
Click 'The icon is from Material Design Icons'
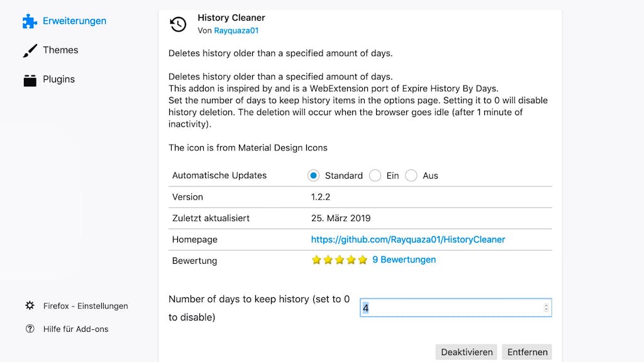click(x=248, y=148)
